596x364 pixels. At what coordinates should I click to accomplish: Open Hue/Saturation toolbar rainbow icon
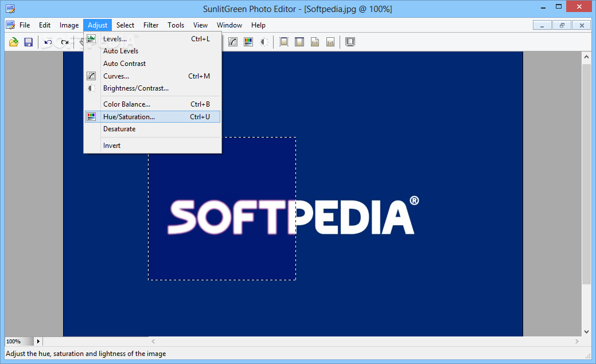click(248, 42)
